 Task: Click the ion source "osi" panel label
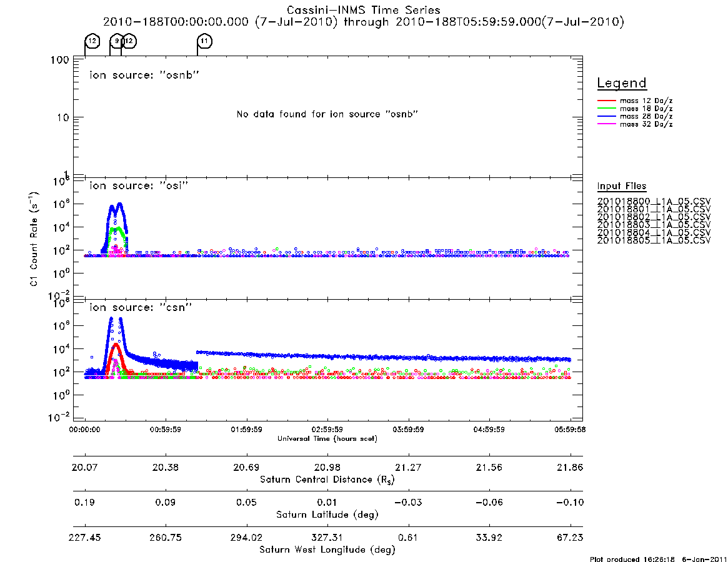[139, 185]
